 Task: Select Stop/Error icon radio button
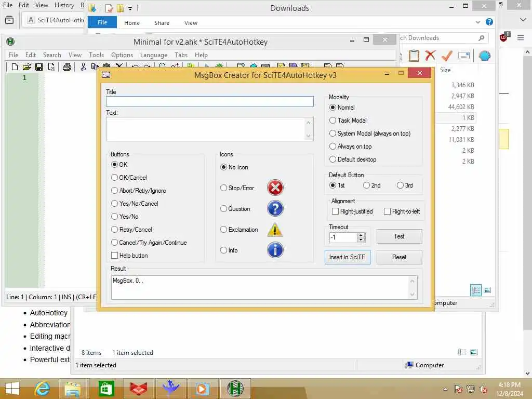point(223,188)
